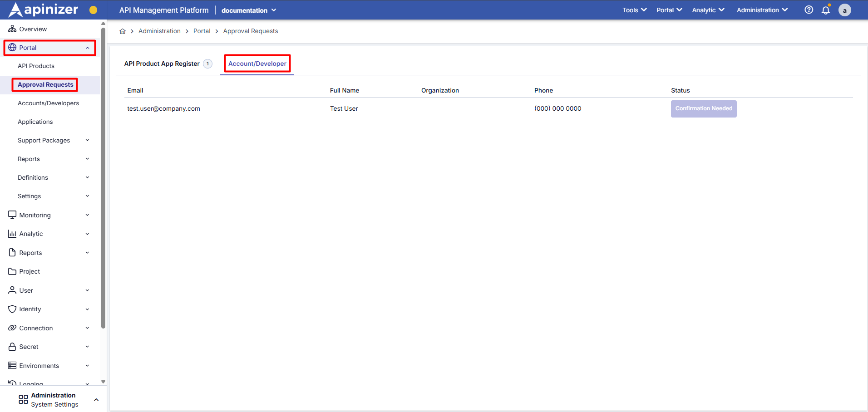Open Administration breadcrumb link
The width and height of the screenshot is (868, 412).
coord(159,31)
